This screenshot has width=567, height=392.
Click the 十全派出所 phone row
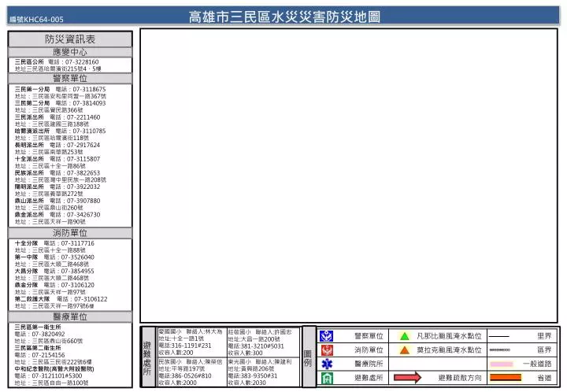57,159
